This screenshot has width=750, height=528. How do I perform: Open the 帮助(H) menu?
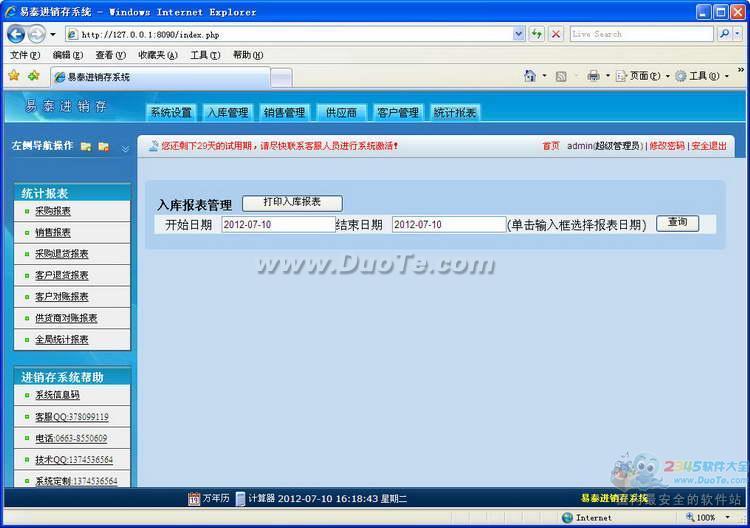tap(248, 55)
